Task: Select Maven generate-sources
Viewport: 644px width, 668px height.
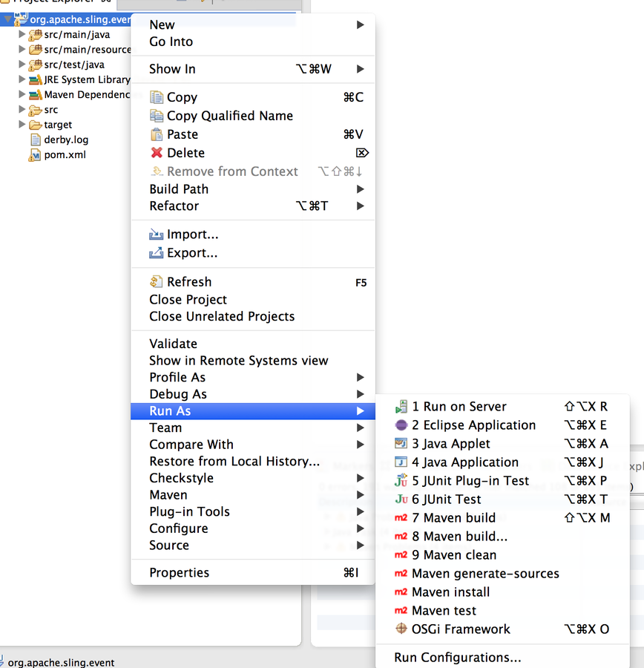Action: click(502, 574)
